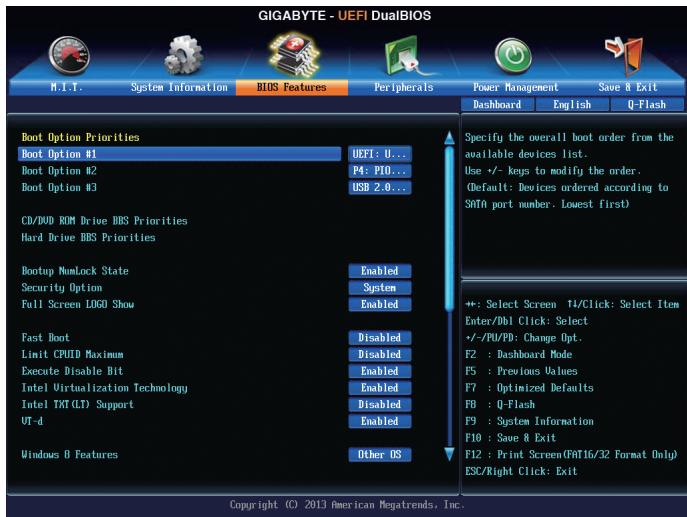Select the VT-d label

click(x=32, y=421)
